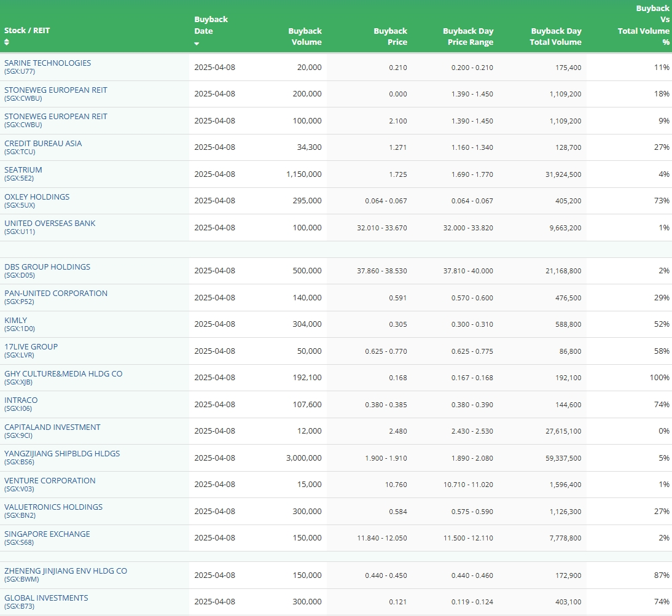The height and width of the screenshot is (616, 672).
Task: Click the Buyback Day Price Range header
Action: [468, 36]
